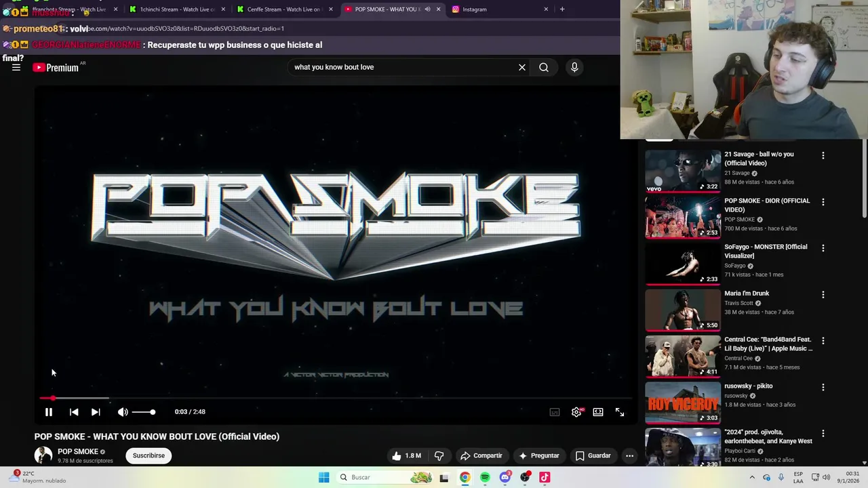Switch to theater mode
Screen dimensions: 868x488
tap(598, 412)
